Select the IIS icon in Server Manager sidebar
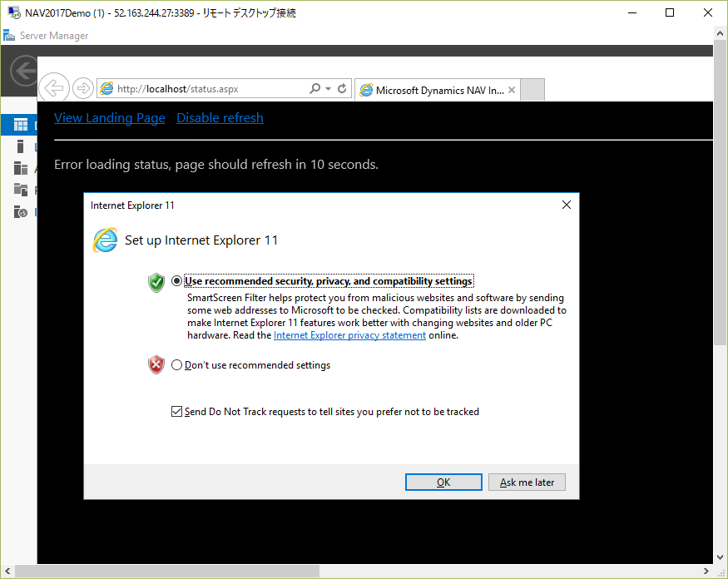The image size is (728, 579). [21, 212]
